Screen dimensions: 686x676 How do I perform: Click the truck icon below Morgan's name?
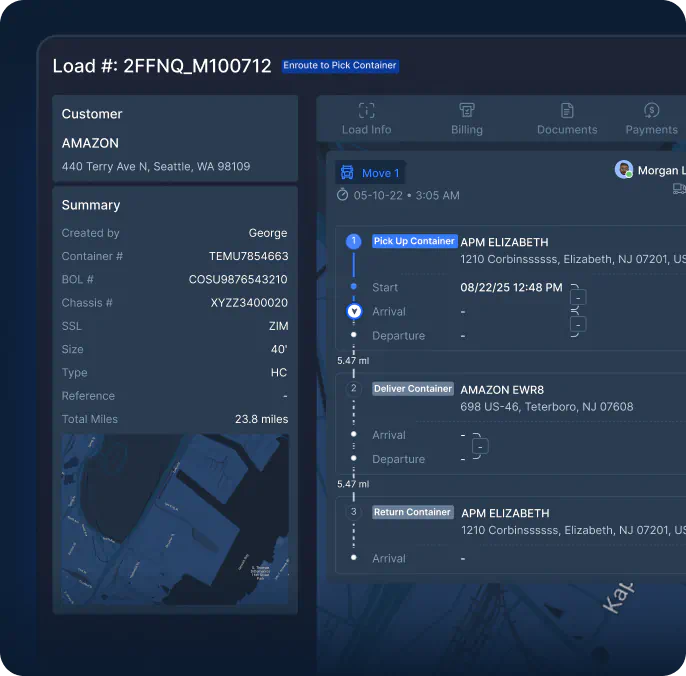[679, 189]
